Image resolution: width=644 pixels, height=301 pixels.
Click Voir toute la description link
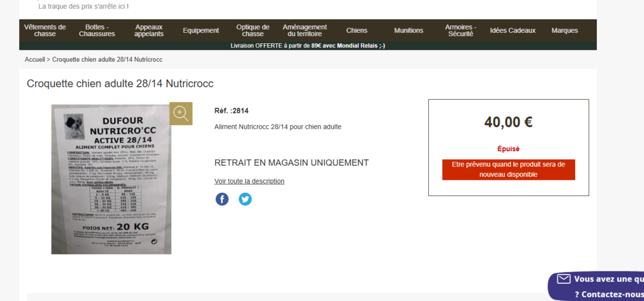[x=249, y=181]
